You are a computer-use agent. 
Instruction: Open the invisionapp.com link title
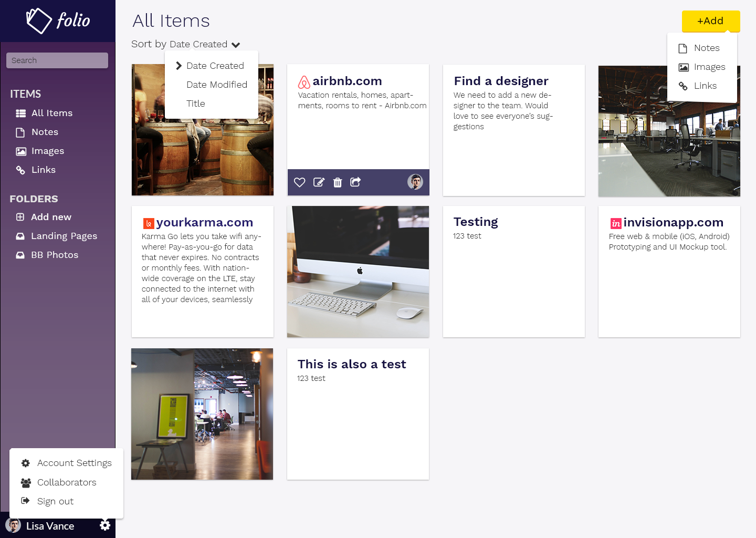pyautogui.click(x=674, y=223)
